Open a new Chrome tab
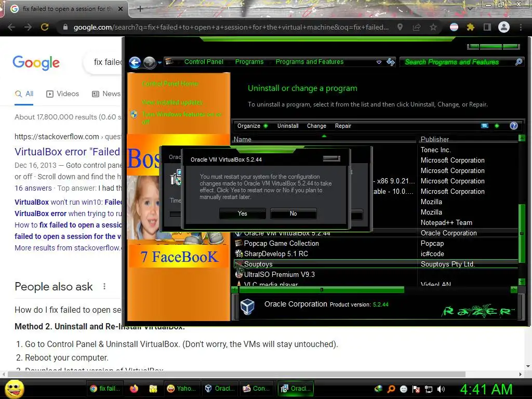Viewport: 532px width, 399px height. tap(140, 9)
